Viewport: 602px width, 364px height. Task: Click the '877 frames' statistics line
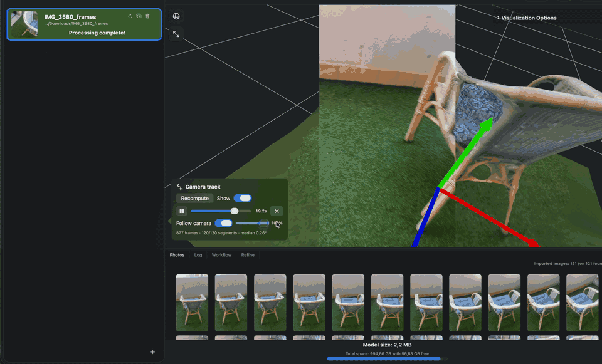pyautogui.click(x=221, y=233)
